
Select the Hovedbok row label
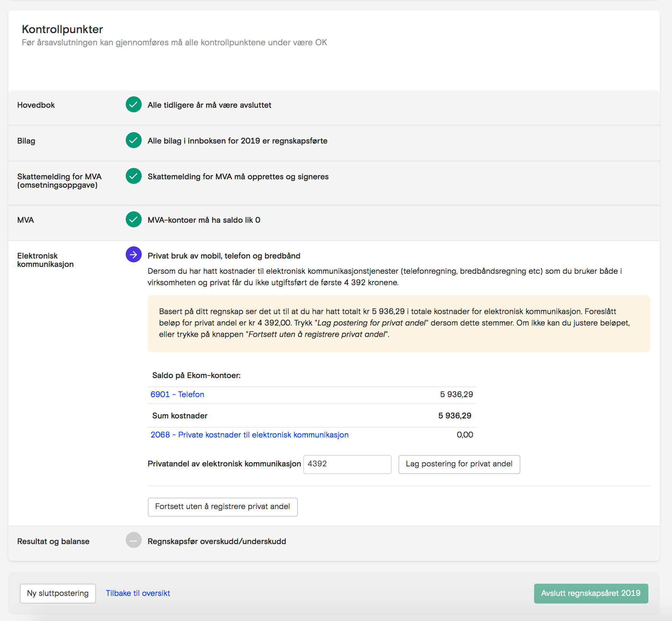click(36, 105)
